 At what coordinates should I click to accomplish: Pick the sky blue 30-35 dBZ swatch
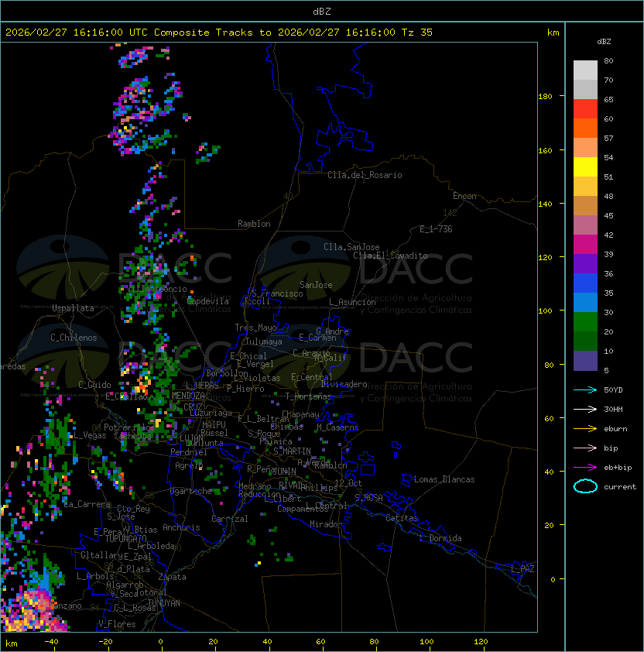tap(585, 303)
